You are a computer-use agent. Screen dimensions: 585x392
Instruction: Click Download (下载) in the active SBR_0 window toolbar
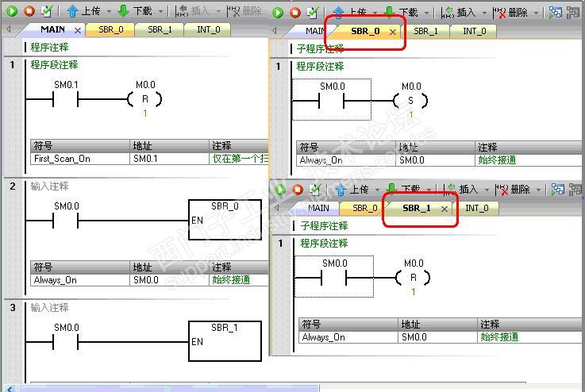[401, 13]
